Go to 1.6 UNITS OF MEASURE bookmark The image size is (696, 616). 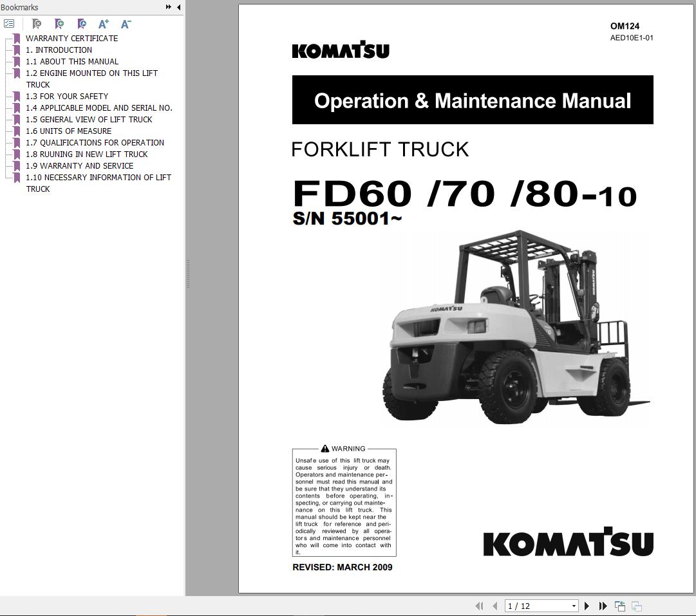pyautogui.click(x=68, y=131)
